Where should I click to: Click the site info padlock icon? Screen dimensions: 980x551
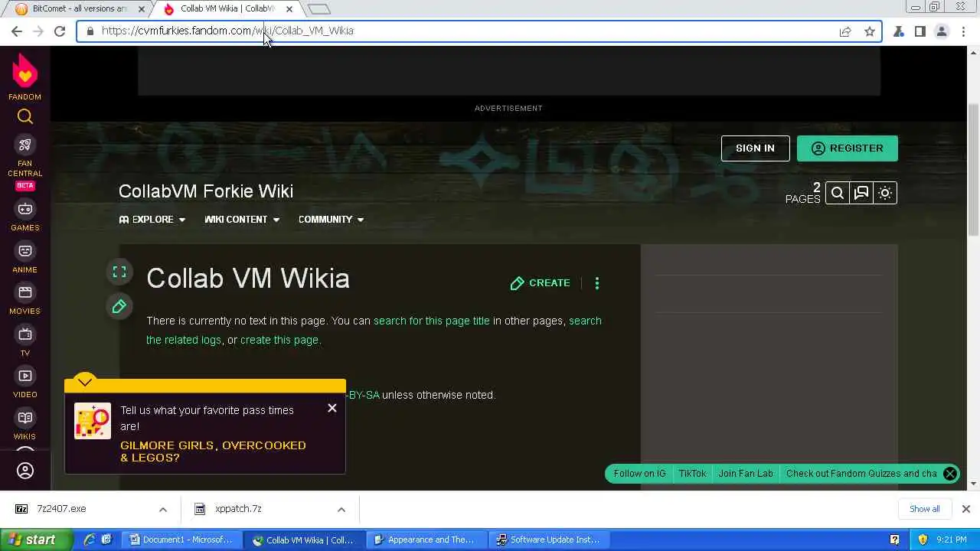pyautogui.click(x=90, y=31)
